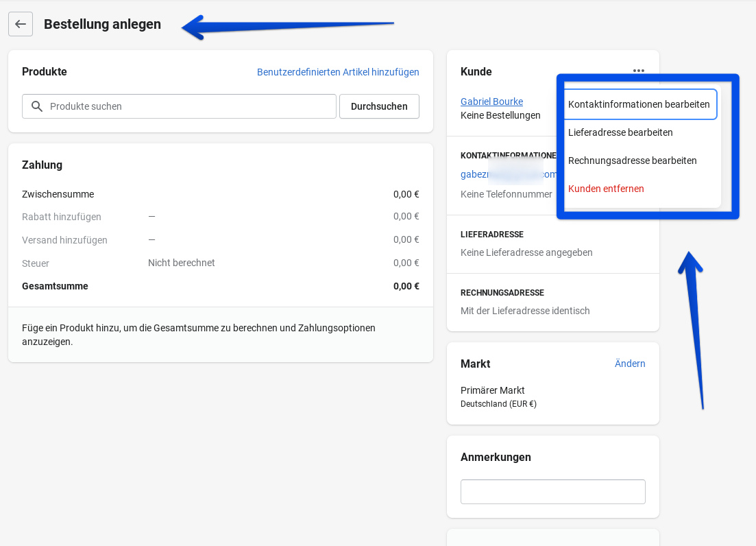Open the Gabriel Bourke customer link
Viewport: 756px width, 546px height.
point(491,102)
